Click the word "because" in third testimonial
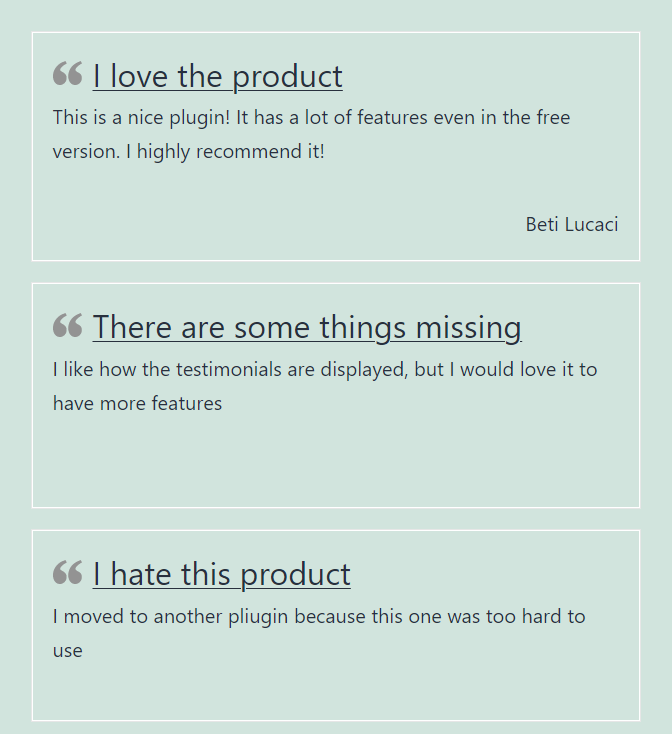Viewport: 672px width, 734px height. (329, 617)
